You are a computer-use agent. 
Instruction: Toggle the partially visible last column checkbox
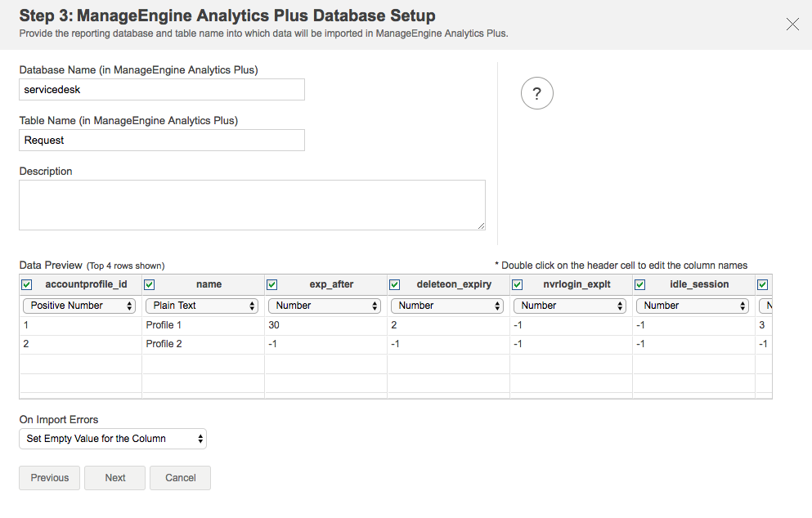pos(762,284)
